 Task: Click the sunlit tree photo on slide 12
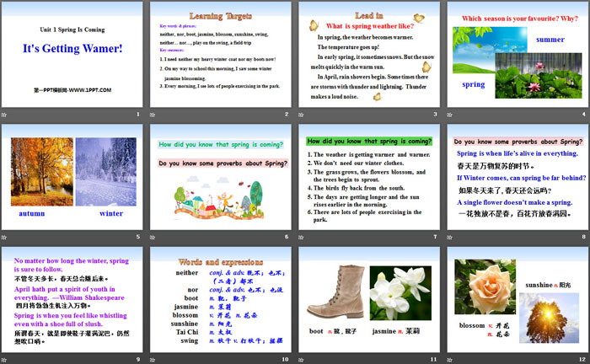coord(549,318)
